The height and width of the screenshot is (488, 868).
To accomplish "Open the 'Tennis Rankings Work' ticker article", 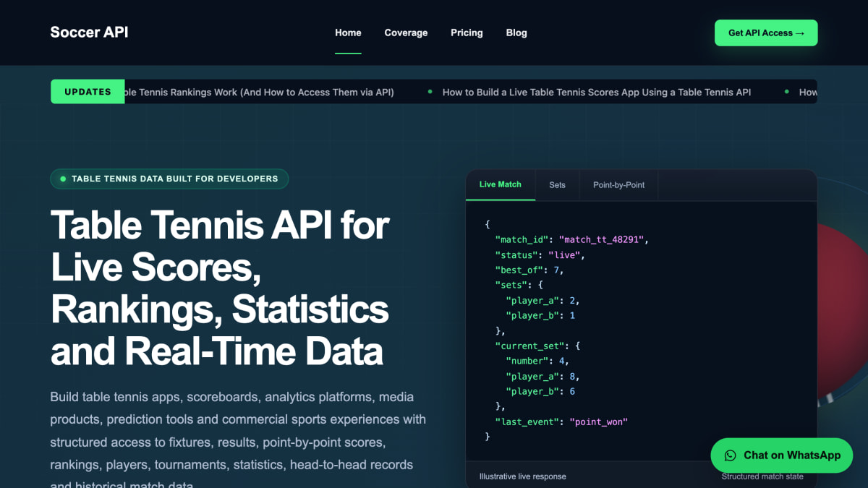I will coord(260,92).
